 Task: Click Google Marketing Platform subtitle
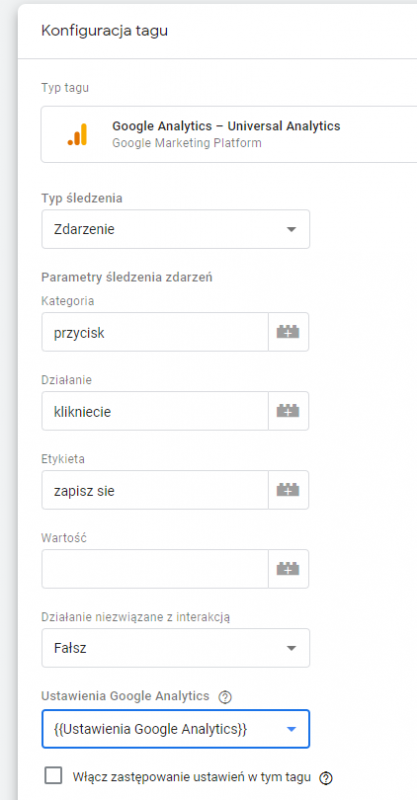(187, 143)
